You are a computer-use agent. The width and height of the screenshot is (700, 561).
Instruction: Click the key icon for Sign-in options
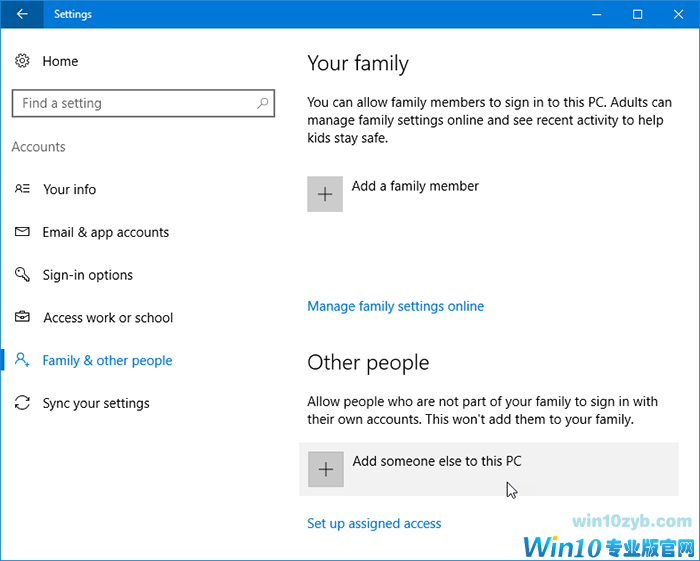coord(22,275)
